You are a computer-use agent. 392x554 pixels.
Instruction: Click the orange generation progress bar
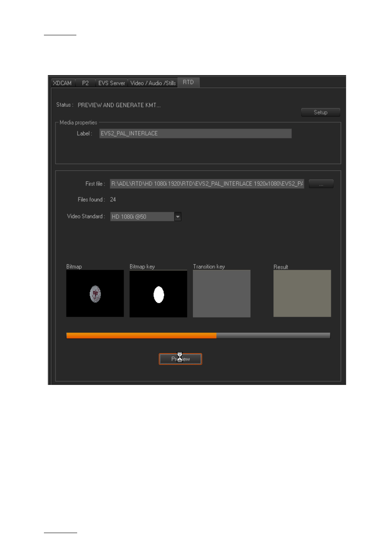(198, 336)
